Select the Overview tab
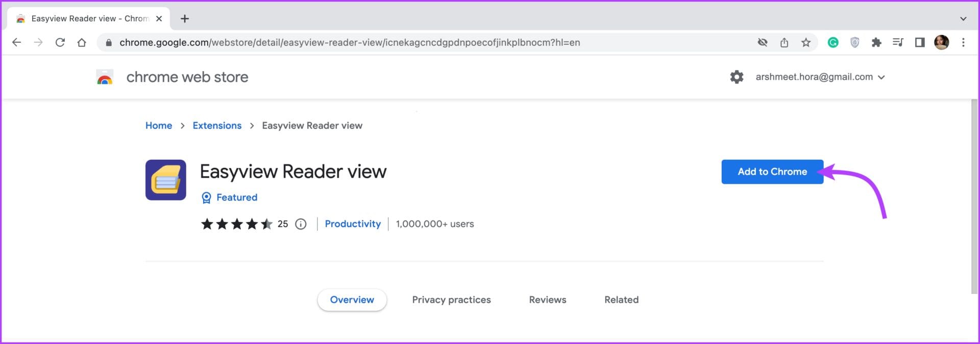 (352, 300)
